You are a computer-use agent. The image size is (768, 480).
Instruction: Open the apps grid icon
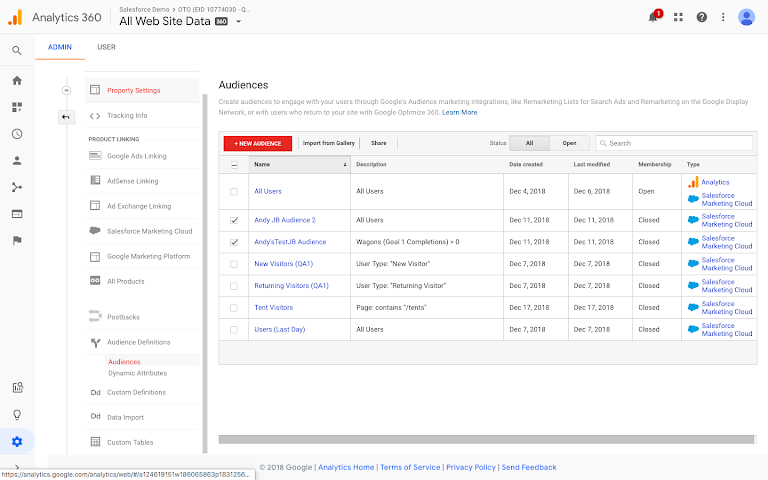678,17
